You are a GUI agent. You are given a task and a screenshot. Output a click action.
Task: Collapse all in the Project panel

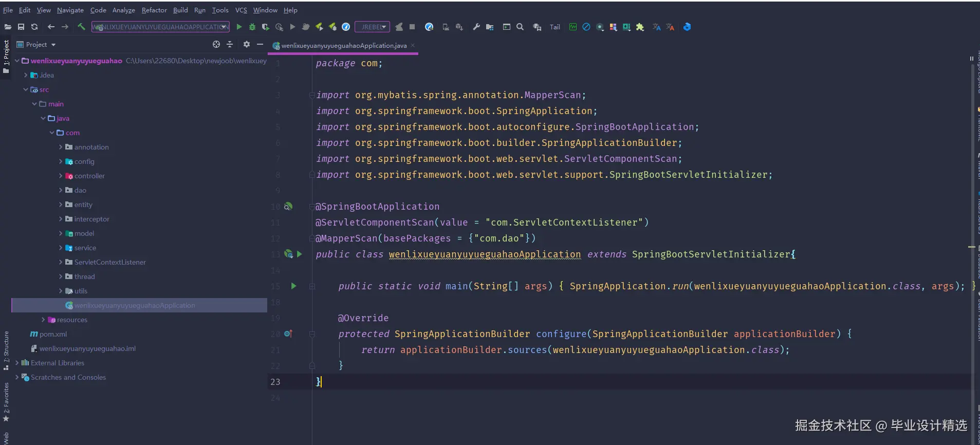pos(230,45)
